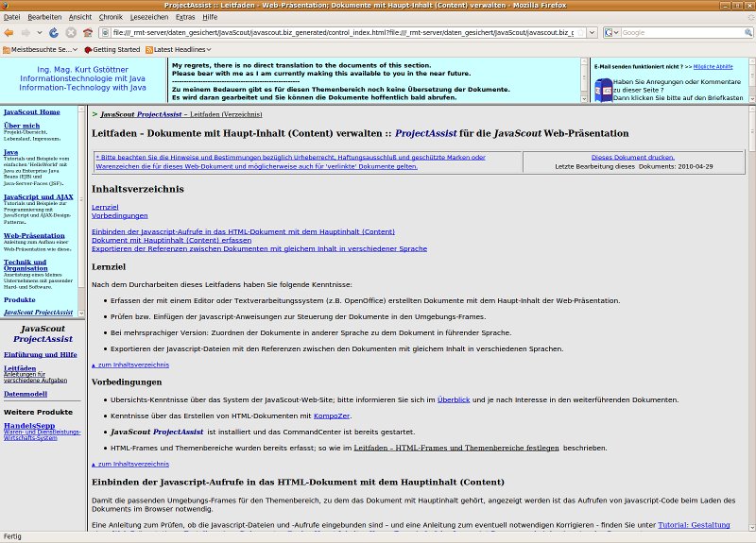Reload the page with the refresh icon
Screen dimensions: 756x543
[x=55, y=32]
